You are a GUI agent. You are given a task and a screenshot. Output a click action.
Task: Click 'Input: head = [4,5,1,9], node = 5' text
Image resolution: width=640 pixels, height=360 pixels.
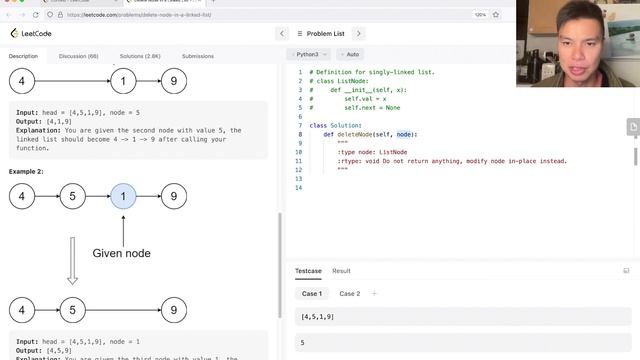[78, 112]
